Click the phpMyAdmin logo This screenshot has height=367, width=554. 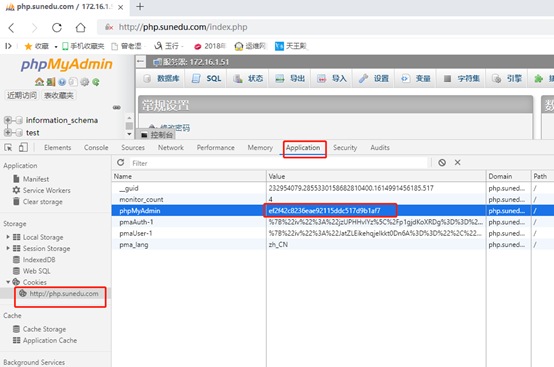coord(66,64)
